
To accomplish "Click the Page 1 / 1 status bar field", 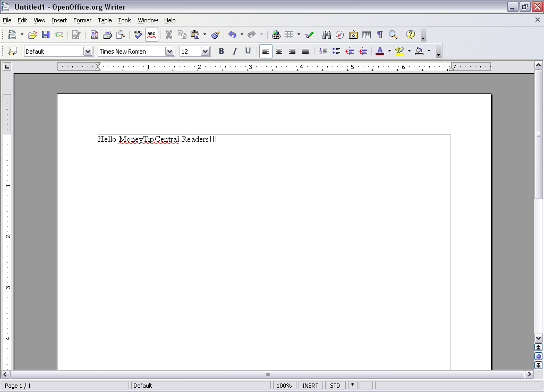I will click(65, 386).
